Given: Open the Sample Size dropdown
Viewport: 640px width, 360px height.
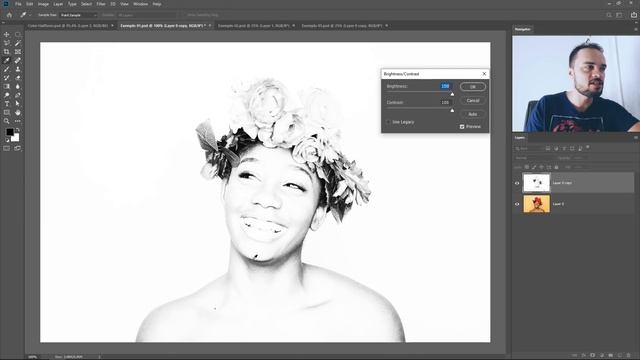Looking at the screenshot, I should 78,15.
